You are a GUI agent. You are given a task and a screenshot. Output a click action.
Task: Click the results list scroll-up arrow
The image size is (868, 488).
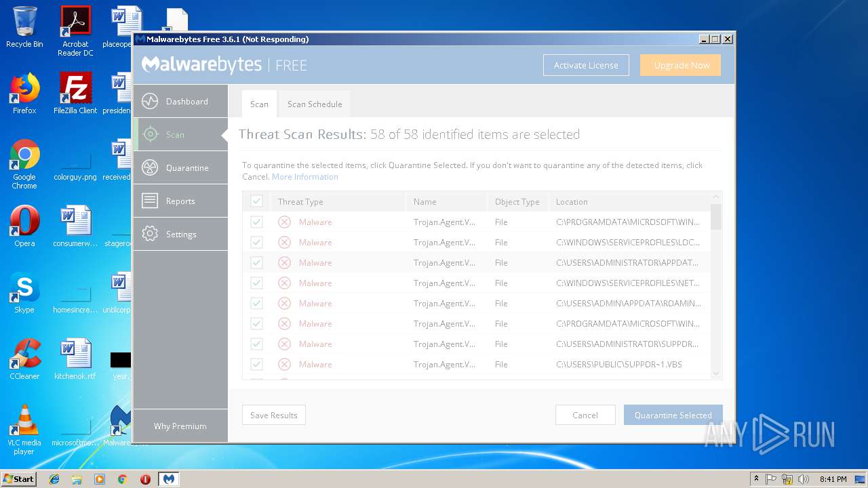click(716, 197)
